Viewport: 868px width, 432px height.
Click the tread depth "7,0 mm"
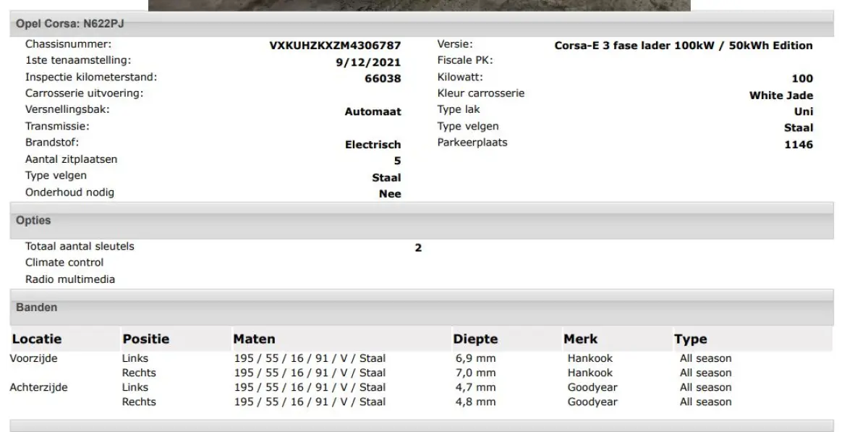coord(475,373)
